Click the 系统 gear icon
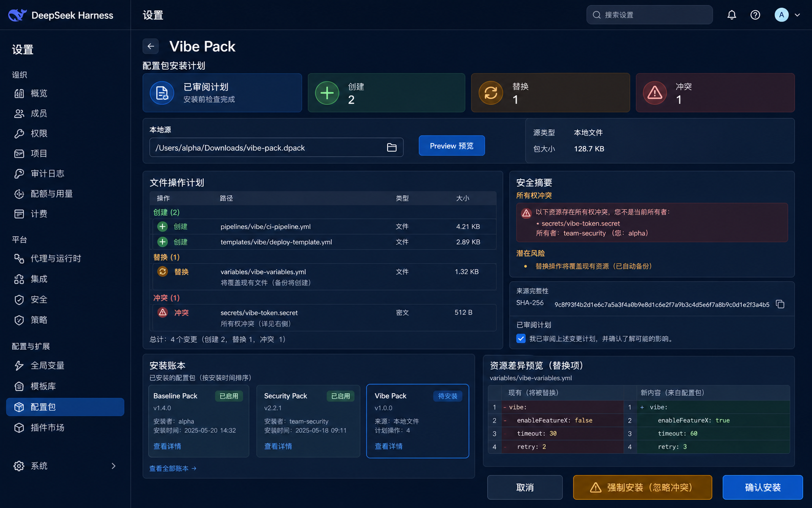Image resolution: width=812 pixels, height=508 pixels. [19, 466]
